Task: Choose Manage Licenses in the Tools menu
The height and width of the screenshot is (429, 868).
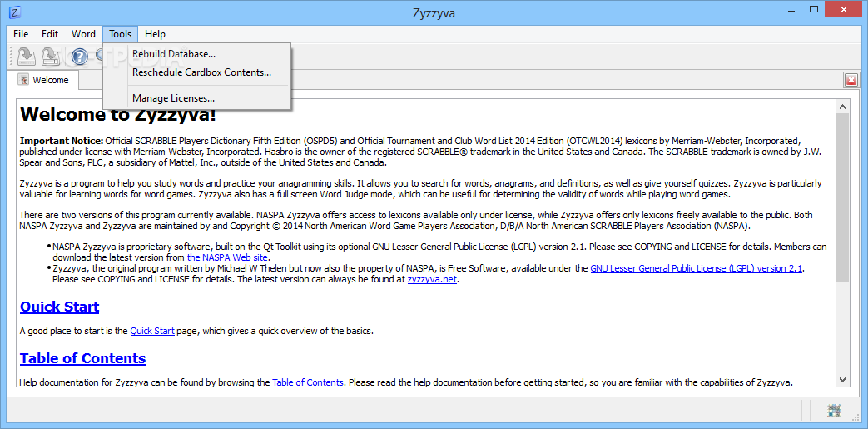Action: 197,98
